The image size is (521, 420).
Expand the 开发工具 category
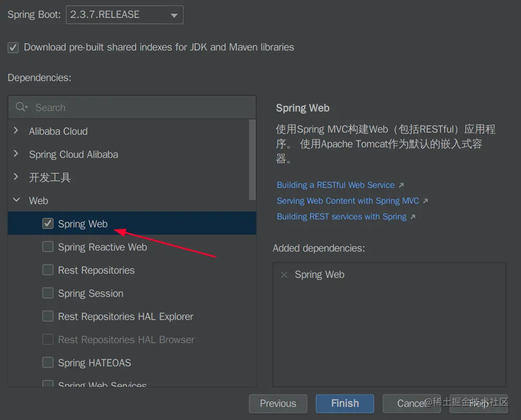pyautogui.click(x=16, y=177)
